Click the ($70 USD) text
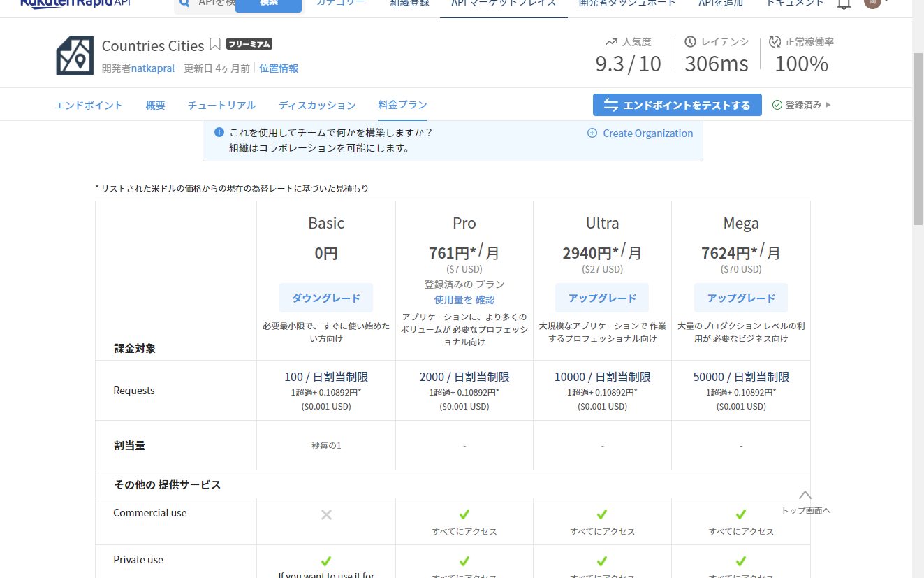This screenshot has width=924, height=578. tap(741, 269)
